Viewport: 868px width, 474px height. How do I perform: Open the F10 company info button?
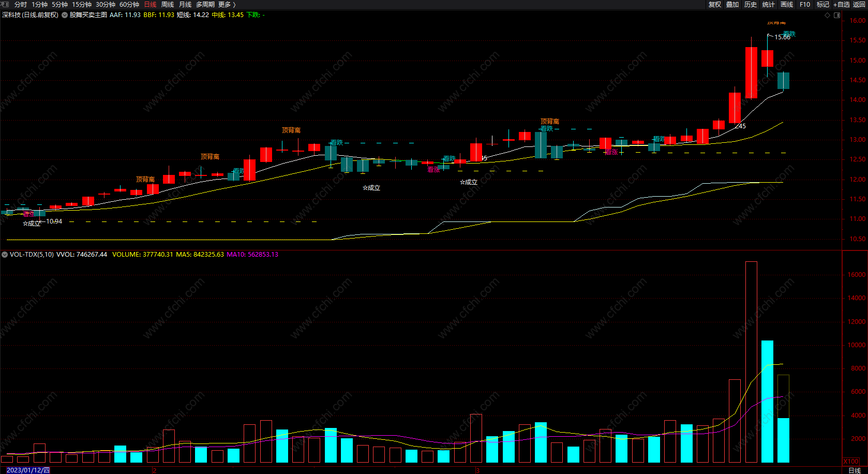pyautogui.click(x=805, y=5)
